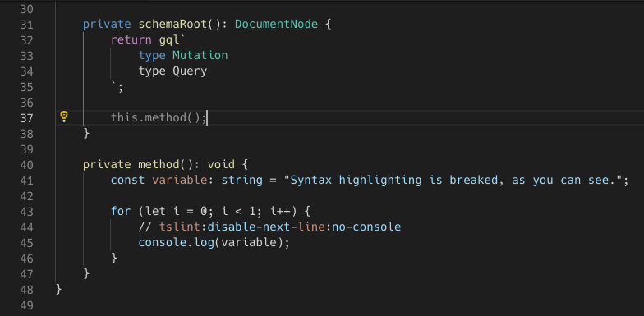Select line number 31 in the gutter
This screenshot has height=316, width=644.
pyautogui.click(x=26, y=25)
